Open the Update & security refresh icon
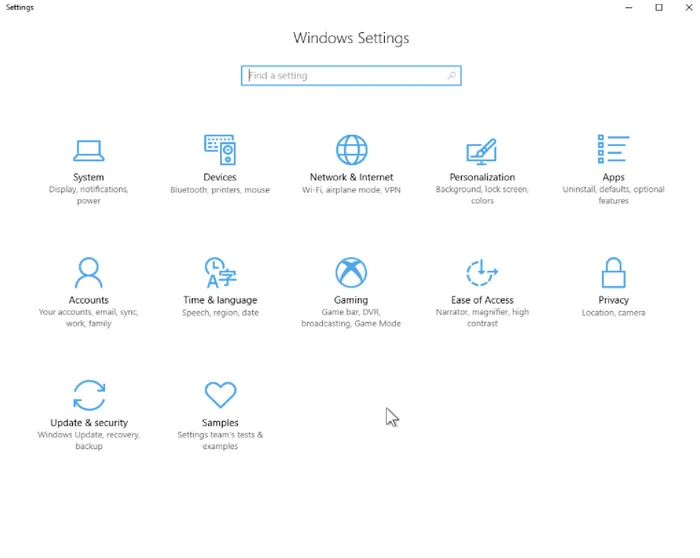 tap(89, 395)
